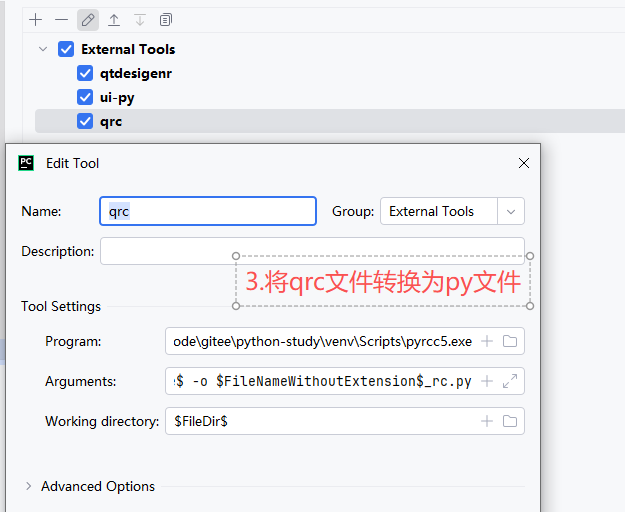625x512 pixels.
Task: Browse for Program file folder icon
Action: click(510, 341)
